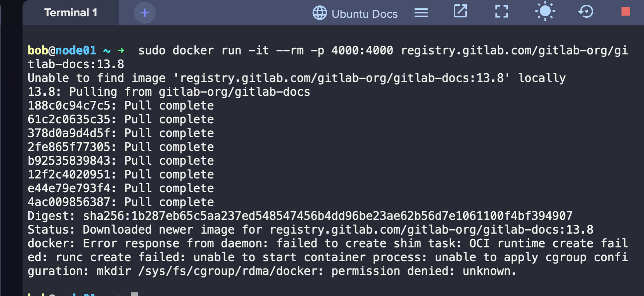The image size is (644, 296).
Task: Click the '13.8: Pulling from' line
Action: 169,92
